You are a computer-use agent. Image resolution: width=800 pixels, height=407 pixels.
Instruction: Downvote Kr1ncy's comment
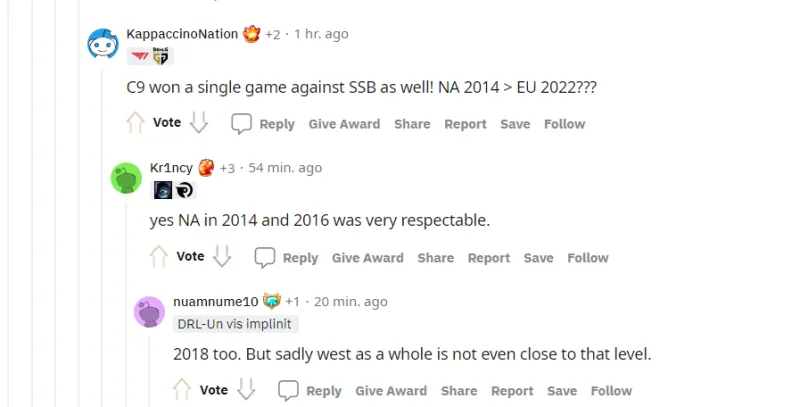click(x=221, y=257)
